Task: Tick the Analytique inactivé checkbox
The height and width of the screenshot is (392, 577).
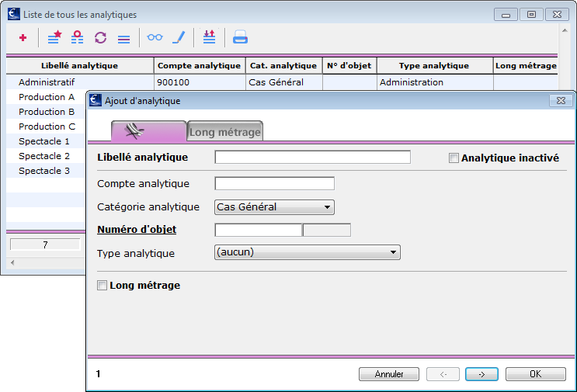Action: click(x=454, y=158)
